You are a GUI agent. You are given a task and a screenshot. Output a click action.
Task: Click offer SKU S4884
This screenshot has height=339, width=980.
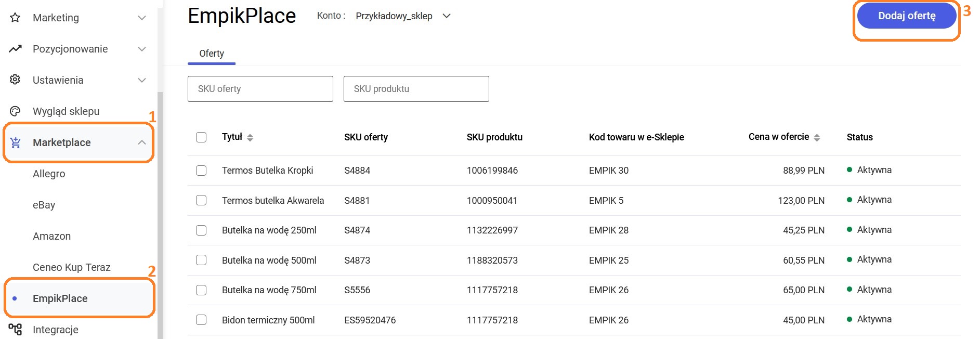(357, 171)
